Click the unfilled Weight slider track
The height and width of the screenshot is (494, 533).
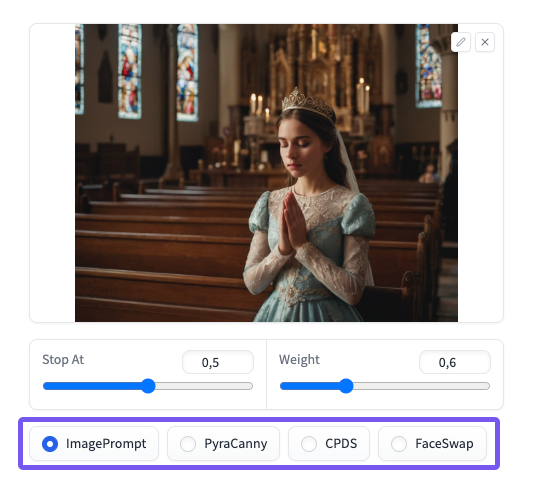(422, 386)
